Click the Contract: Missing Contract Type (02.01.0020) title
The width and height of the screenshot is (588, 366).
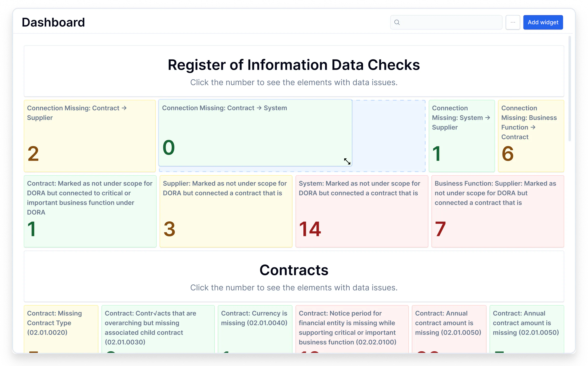pyautogui.click(x=54, y=323)
